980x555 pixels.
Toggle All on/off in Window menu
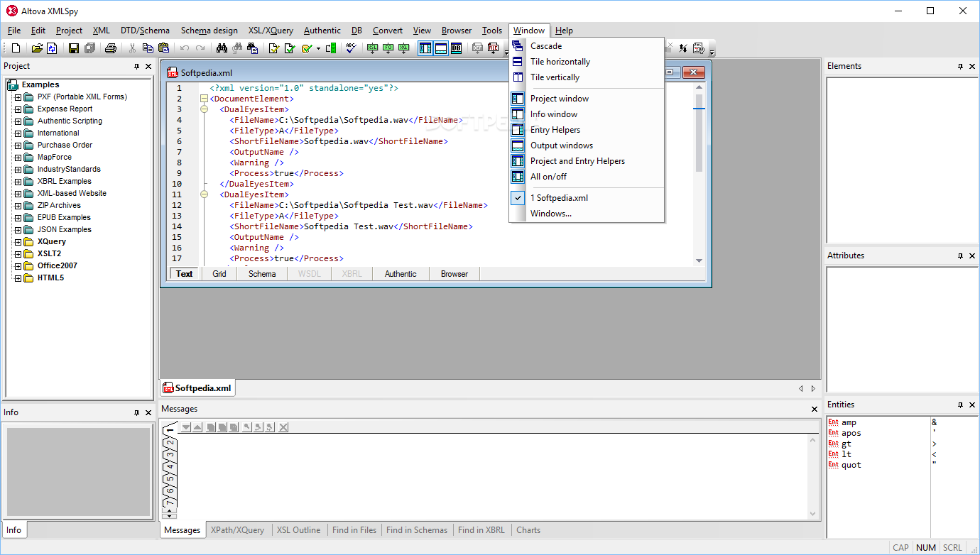pos(587,177)
